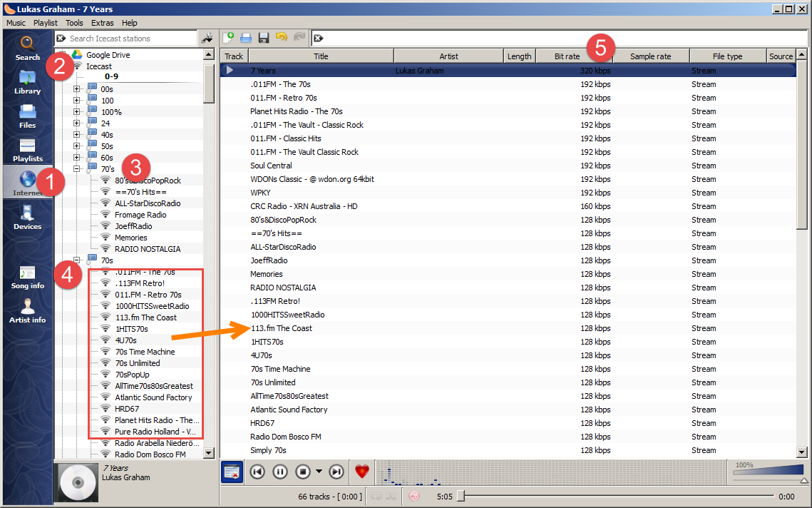Screen dimensions: 812x508
Task: Open the Search sidebar tab
Action: pyautogui.click(x=27, y=49)
